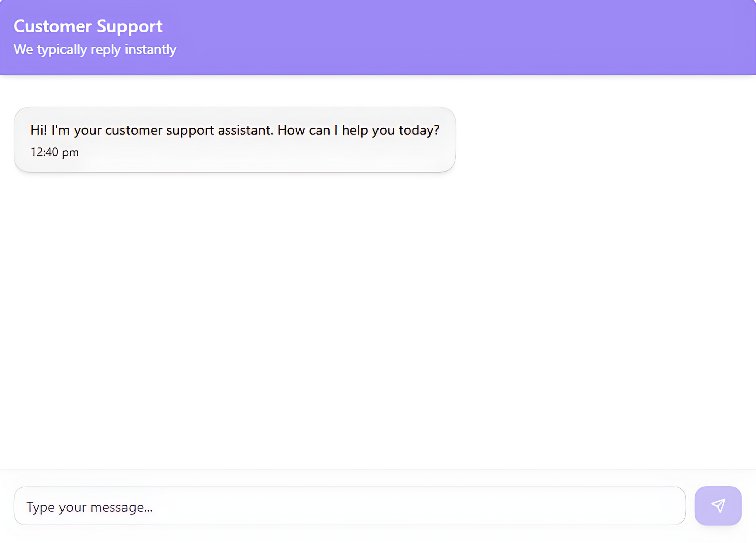
Task: Click the Customer Support header title
Action: pos(88,26)
